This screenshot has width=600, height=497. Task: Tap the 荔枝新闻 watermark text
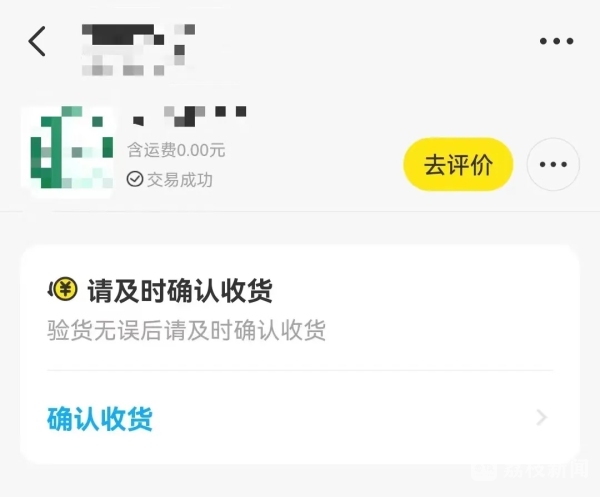[x=545, y=469]
